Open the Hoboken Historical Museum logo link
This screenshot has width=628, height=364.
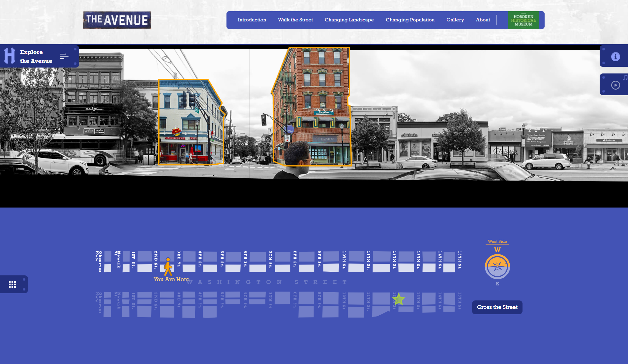(x=523, y=20)
